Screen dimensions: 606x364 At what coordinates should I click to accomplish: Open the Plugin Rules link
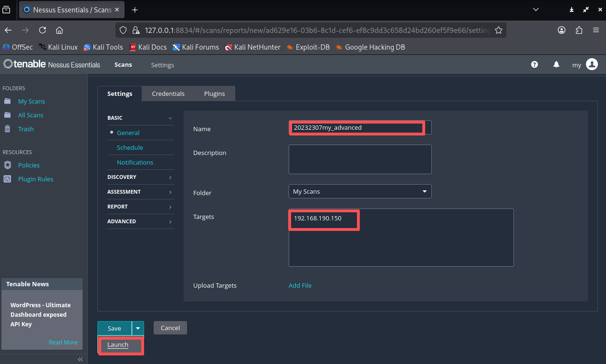(x=36, y=179)
